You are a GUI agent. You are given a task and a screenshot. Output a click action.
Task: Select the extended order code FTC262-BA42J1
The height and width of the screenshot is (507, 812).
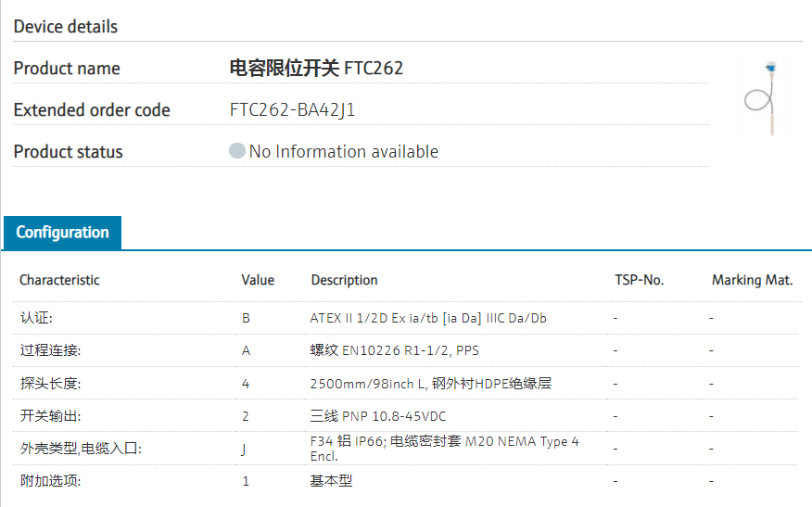(x=292, y=110)
